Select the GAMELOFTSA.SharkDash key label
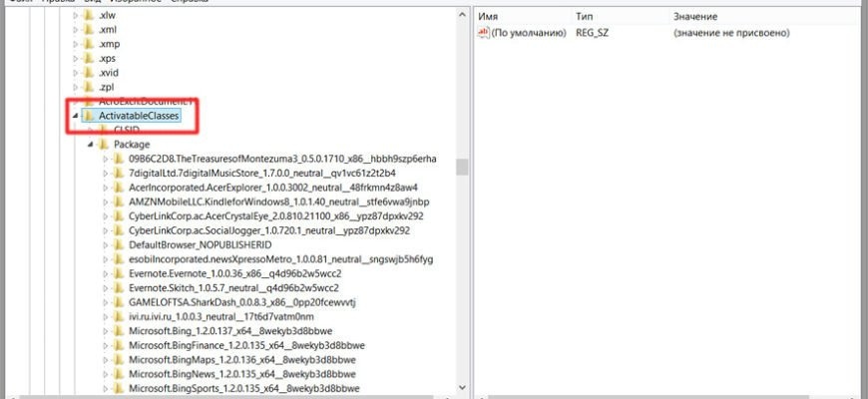868x399 pixels. [243, 302]
